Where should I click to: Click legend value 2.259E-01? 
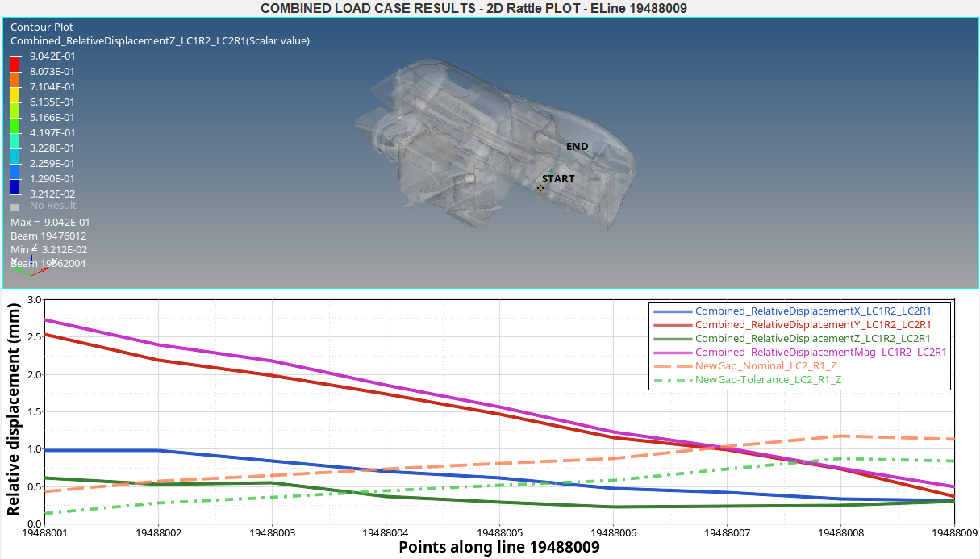52,163
